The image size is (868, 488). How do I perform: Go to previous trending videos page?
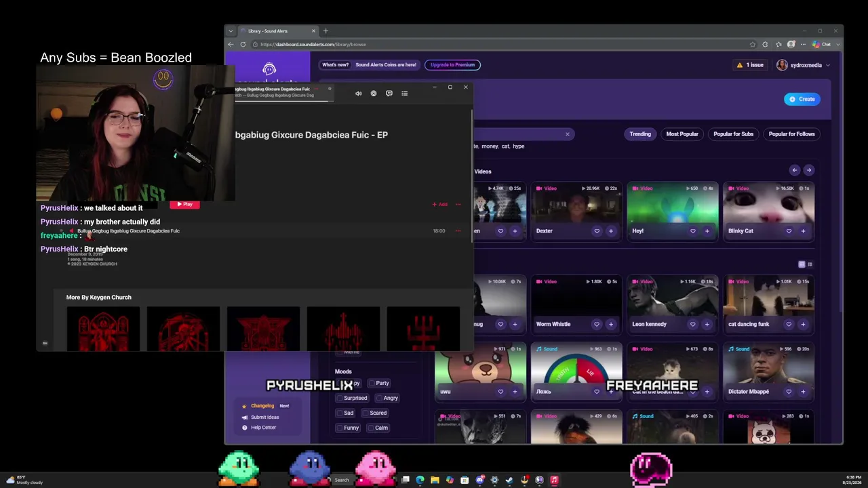point(794,170)
